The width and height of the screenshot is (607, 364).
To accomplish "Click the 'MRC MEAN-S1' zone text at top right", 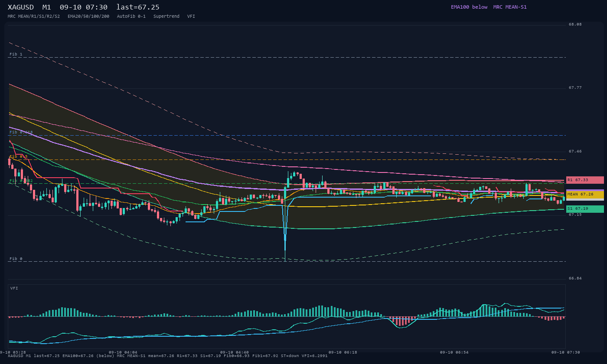I will click(x=510, y=7).
